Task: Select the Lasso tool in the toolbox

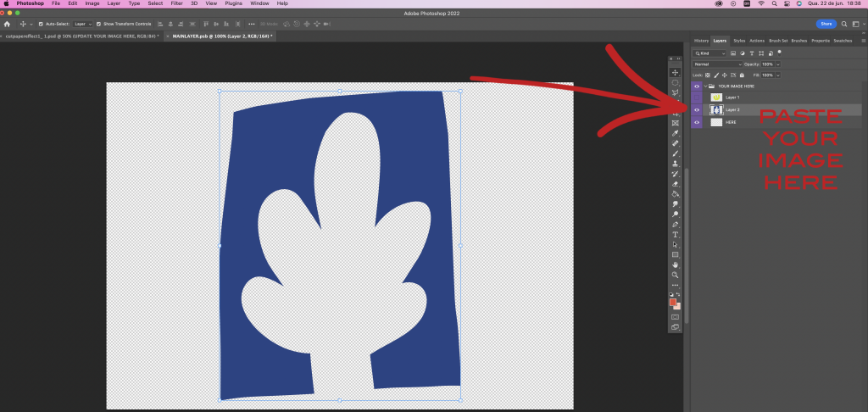Action: (675, 93)
